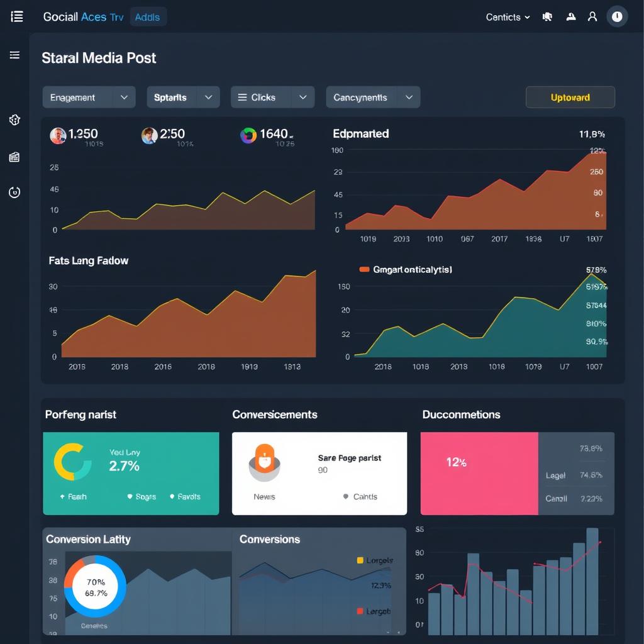Toggle the yellow Lorgets legend marker
The height and width of the screenshot is (644, 644).
click(360, 560)
